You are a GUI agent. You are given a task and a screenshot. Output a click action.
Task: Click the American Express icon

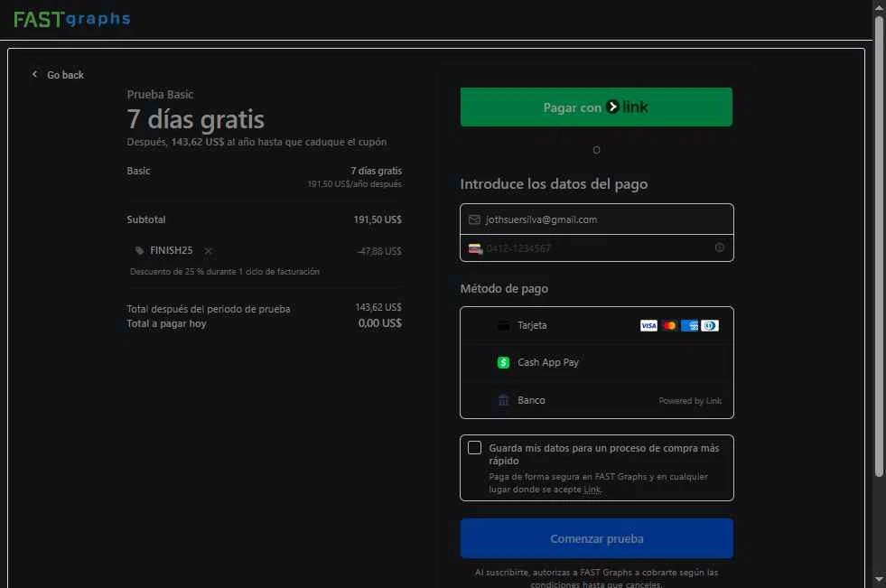click(689, 325)
